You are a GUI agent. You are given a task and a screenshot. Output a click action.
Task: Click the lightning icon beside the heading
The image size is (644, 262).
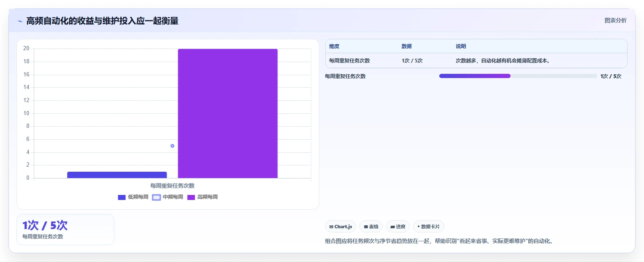[x=20, y=21]
